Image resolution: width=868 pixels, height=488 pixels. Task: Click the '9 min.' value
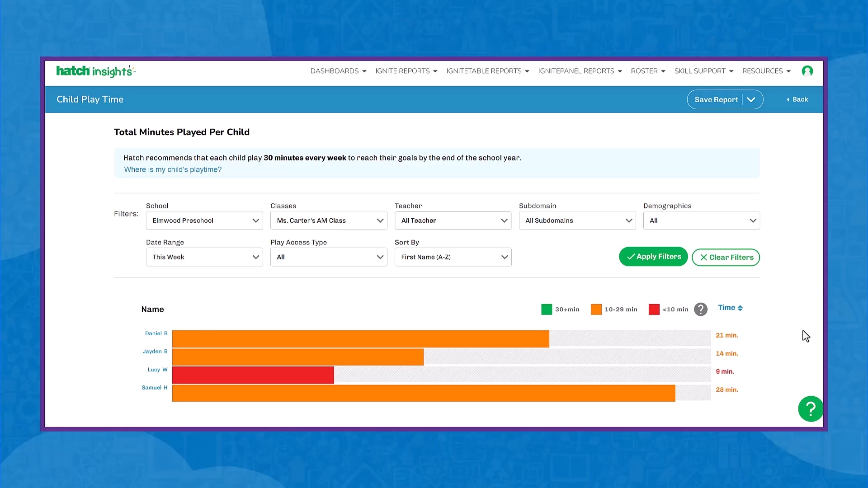pos(725,371)
